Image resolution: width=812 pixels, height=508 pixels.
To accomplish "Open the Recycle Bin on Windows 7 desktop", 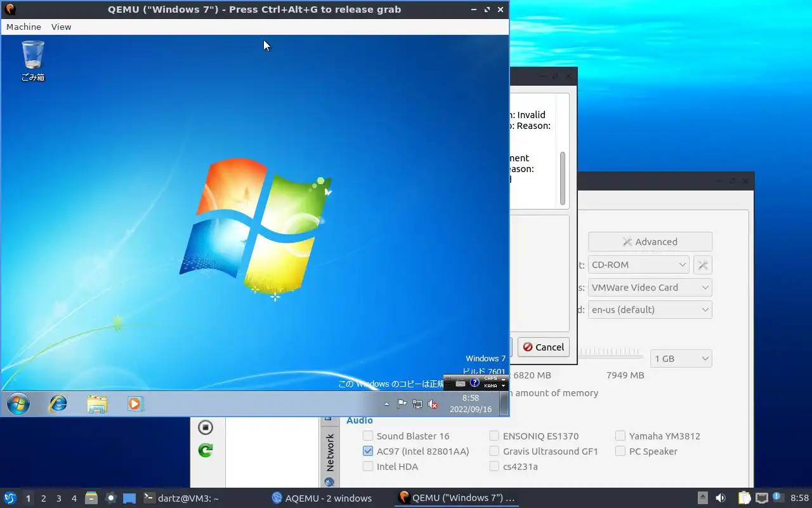I will point(33,61).
